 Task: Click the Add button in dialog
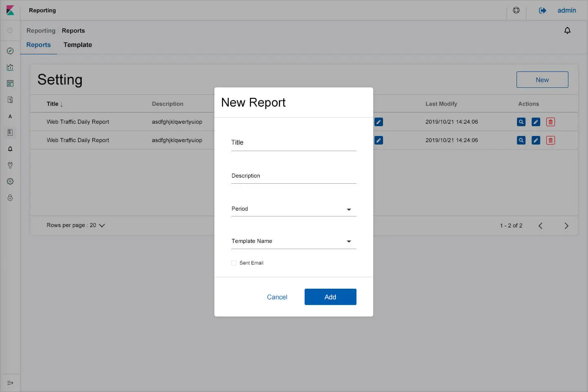click(330, 297)
